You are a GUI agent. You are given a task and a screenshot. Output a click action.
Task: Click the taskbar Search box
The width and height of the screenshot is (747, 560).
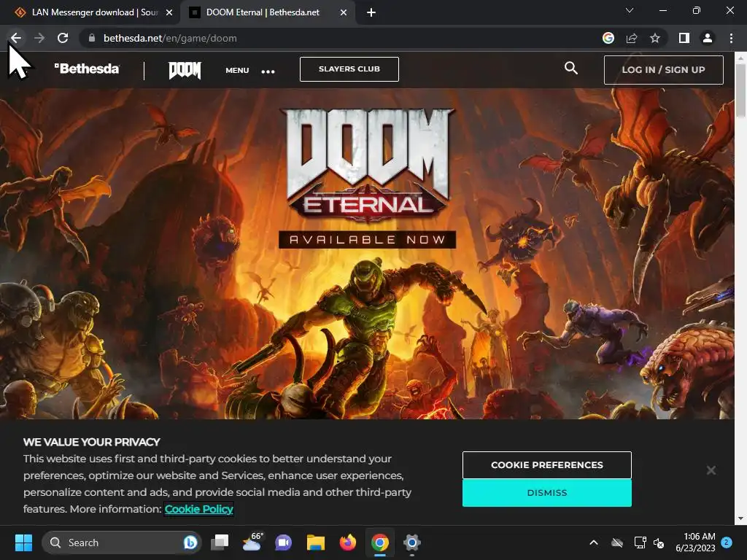pyautogui.click(x=122, y=542)
